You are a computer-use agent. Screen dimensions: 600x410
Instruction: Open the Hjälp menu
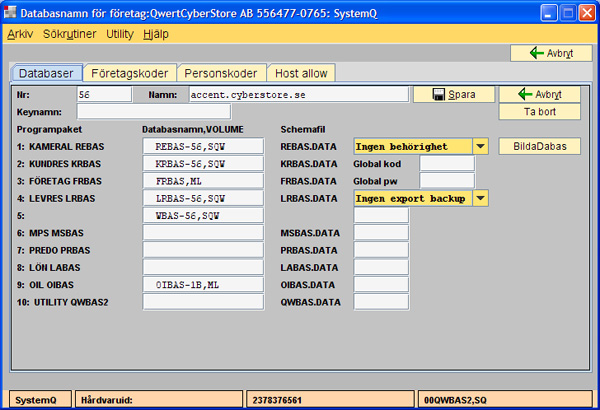coord(156,33)
